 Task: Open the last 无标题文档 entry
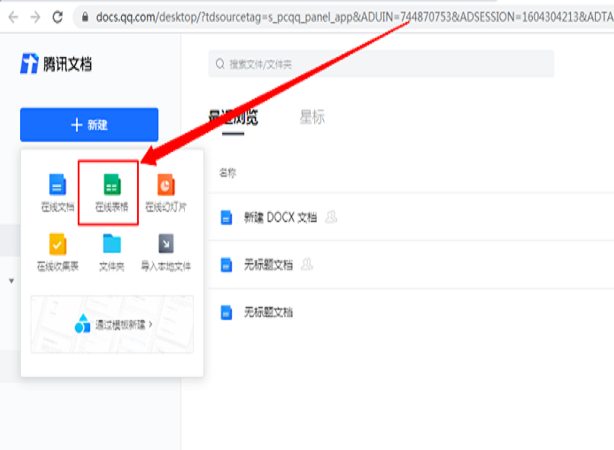click(x=268, y=313)
